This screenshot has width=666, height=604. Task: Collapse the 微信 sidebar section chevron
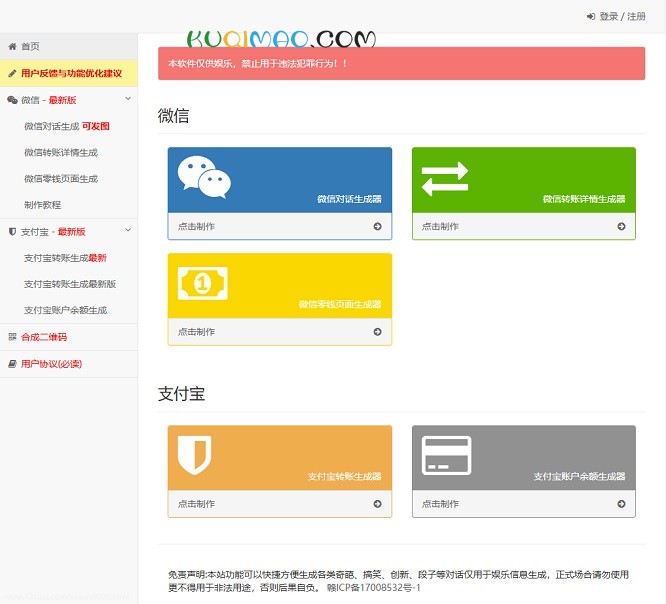tap(128, 99)
